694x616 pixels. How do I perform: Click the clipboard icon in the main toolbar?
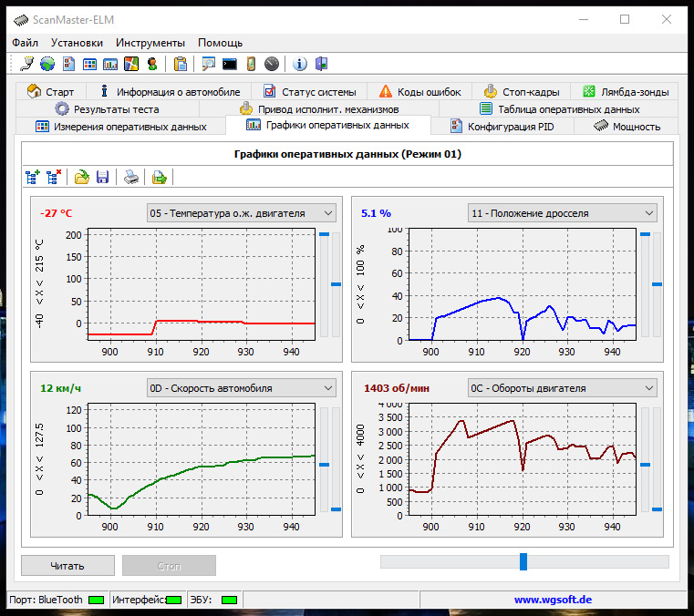(181, 64)
